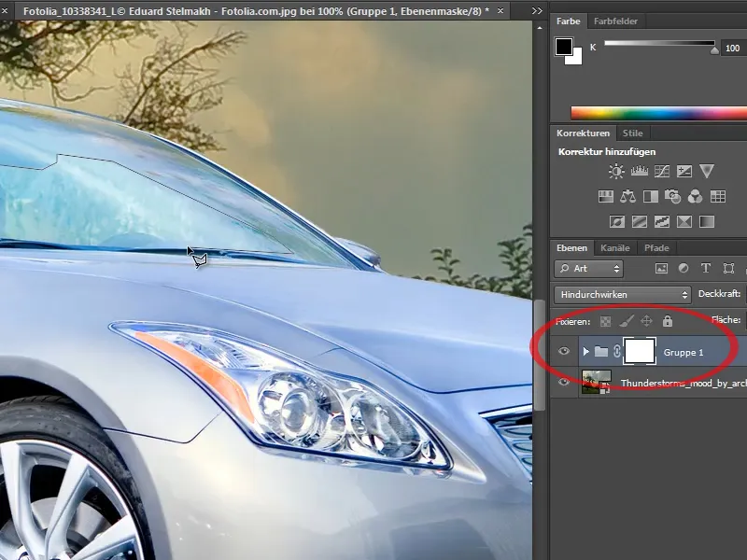This screenshot has height=560, width=747.
Task: Add a Posterize adjustment
Action: [640, 221]
